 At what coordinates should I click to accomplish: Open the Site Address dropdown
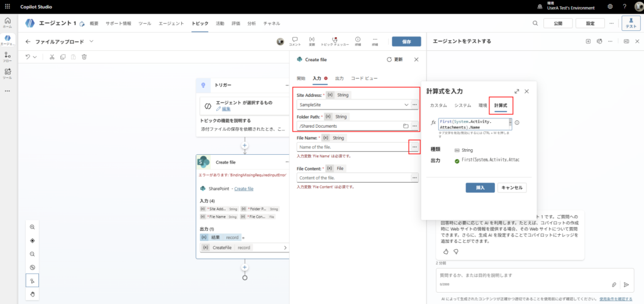[406, 104]
